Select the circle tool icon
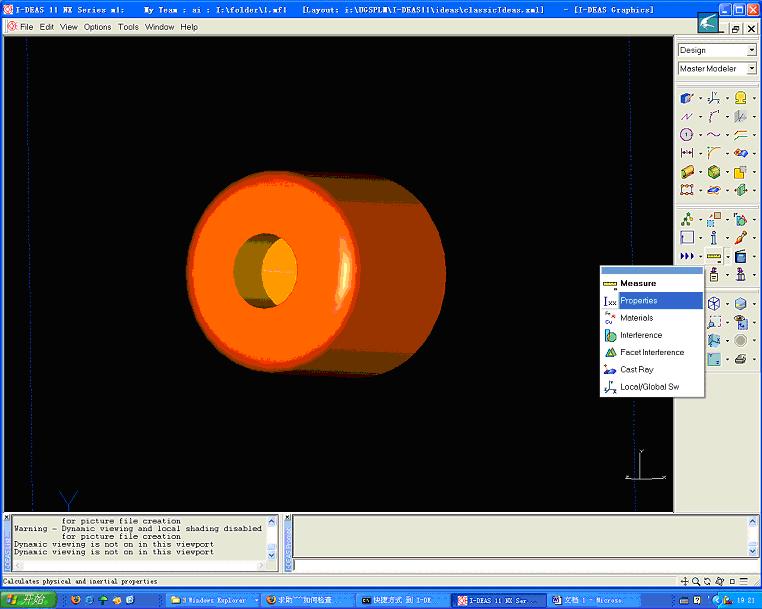The image size is (762, 609). pos(687,135)
